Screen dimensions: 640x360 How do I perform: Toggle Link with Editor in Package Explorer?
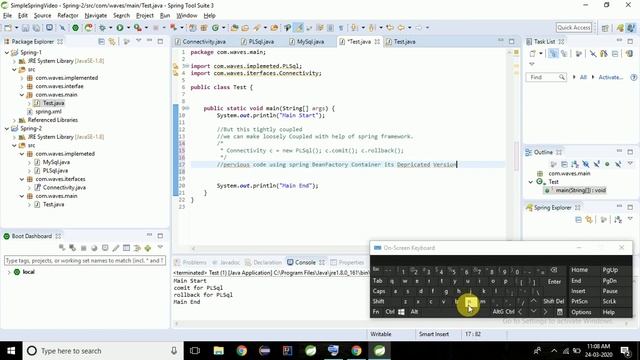tap(112, 42)
